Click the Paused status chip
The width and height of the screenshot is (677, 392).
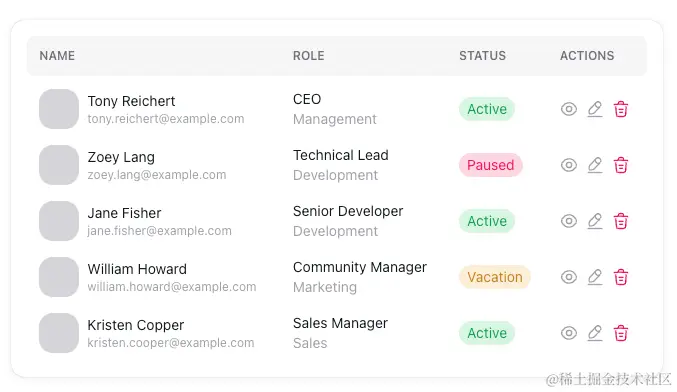tap(490, 165)
